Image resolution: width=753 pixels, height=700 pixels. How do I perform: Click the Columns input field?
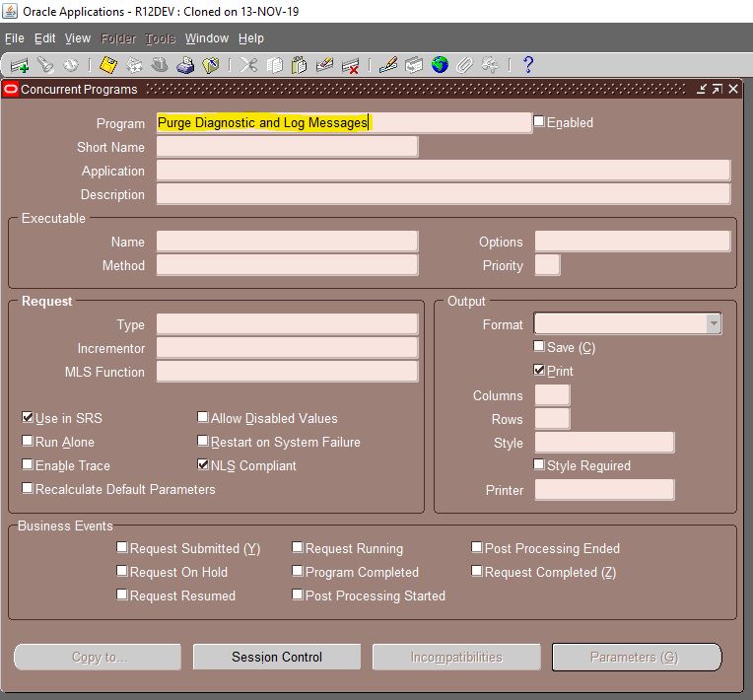pyautogui.click(x=552, y=395)
